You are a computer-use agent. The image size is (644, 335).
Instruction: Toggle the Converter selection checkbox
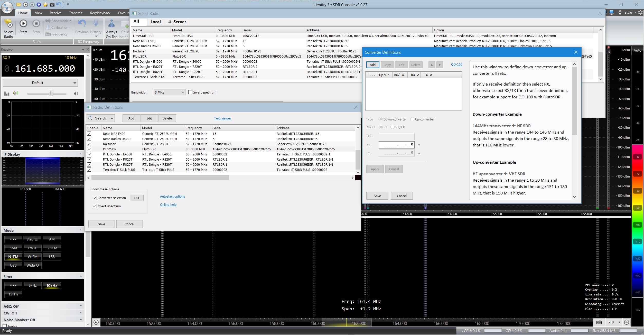click(95, 198)
